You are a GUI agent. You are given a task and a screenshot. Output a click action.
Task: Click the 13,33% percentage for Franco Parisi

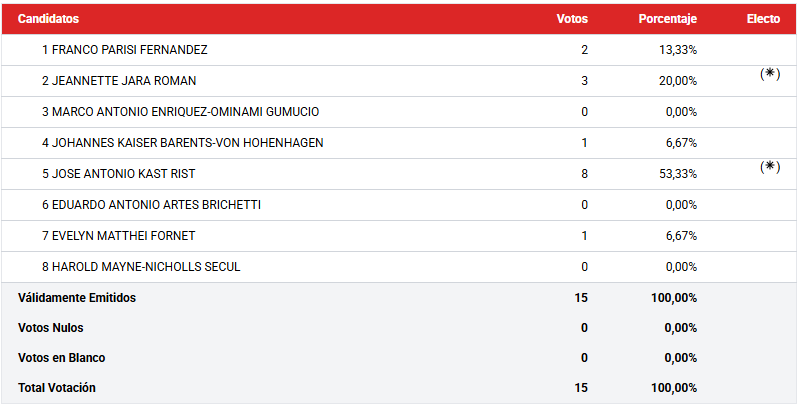click(677, 50)
